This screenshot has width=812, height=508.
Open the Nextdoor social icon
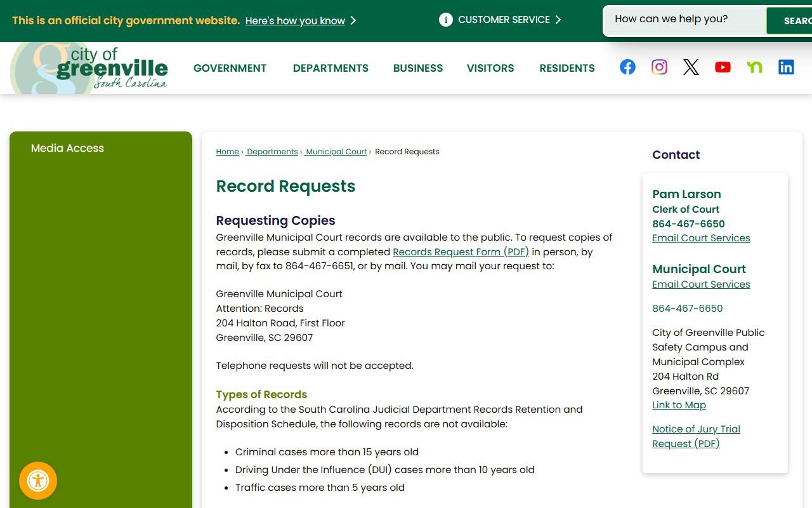(x=754, y=67)
